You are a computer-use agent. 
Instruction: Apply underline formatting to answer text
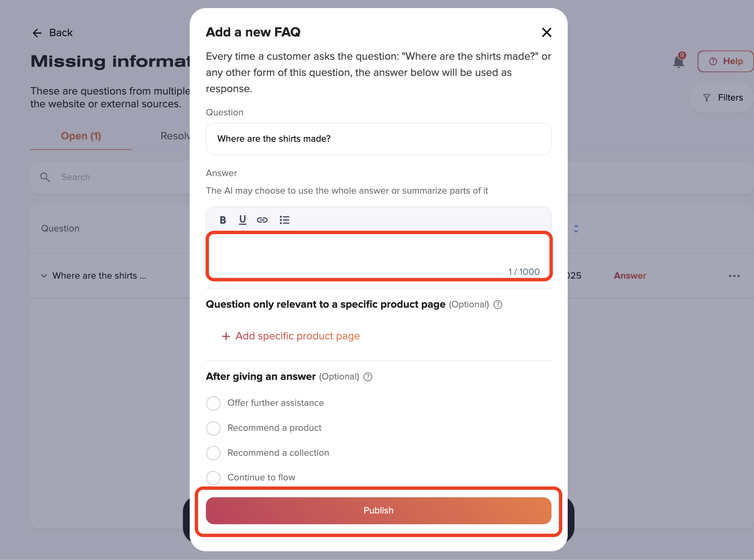pos(242,220)
